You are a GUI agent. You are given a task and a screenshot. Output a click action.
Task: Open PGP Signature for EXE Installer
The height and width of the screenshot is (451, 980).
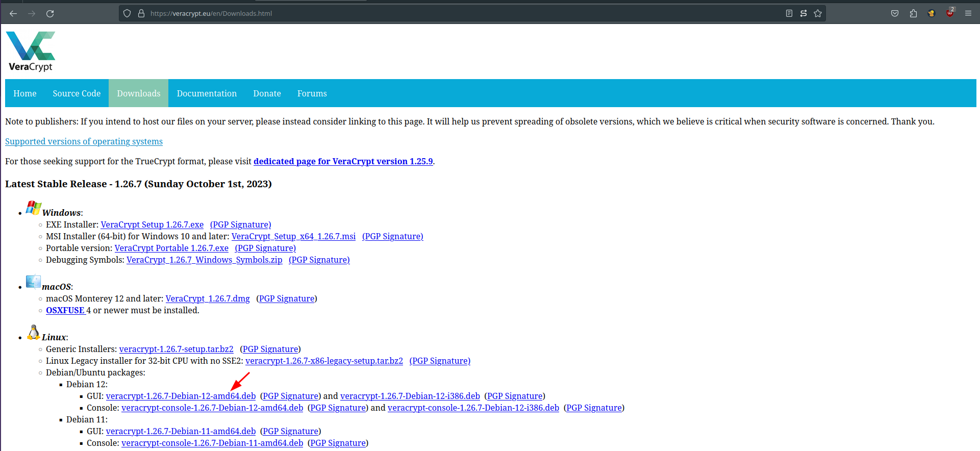point(241,224)
